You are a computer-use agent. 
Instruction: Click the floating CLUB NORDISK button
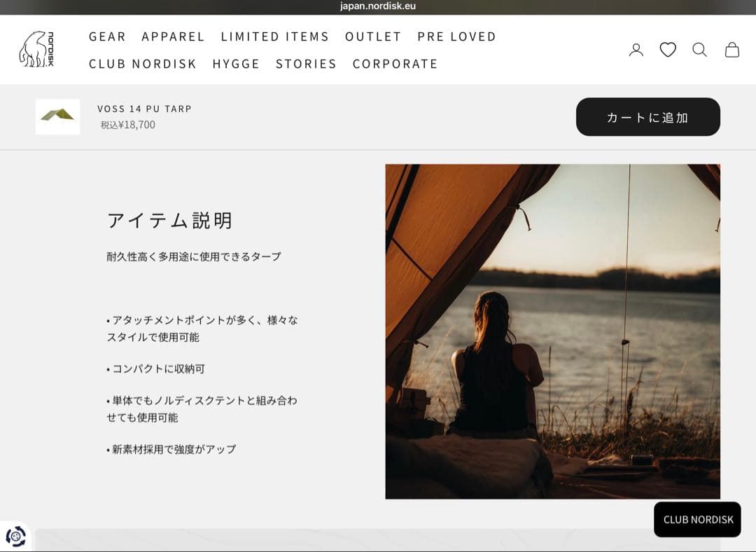click(697, 519)
